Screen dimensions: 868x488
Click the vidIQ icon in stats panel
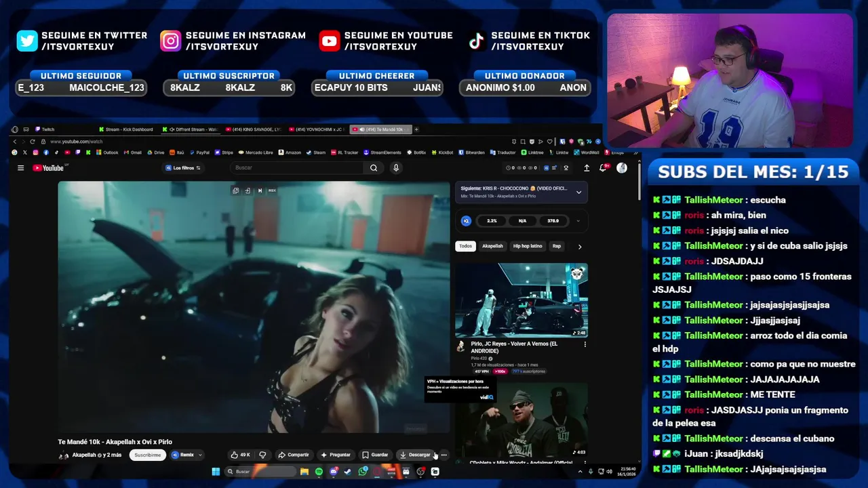pyautogui.click(x=466, y=221)
